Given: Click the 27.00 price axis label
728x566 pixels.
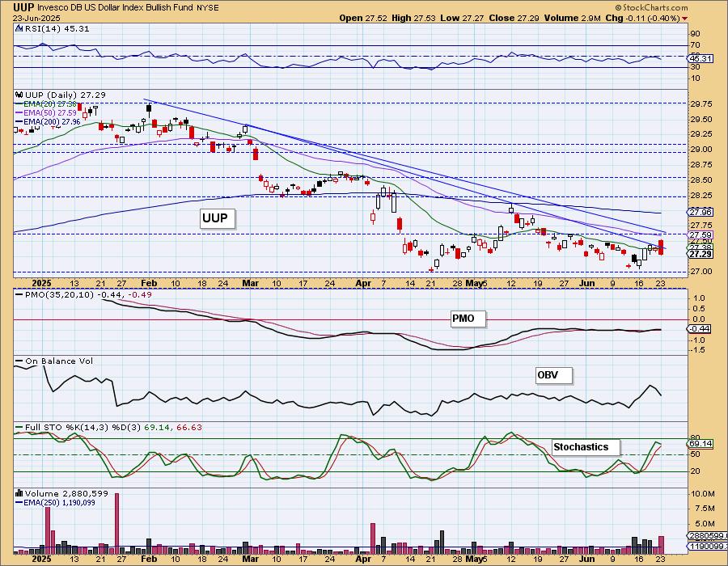Looking at the screenshot, I should (x=701, y=272).
